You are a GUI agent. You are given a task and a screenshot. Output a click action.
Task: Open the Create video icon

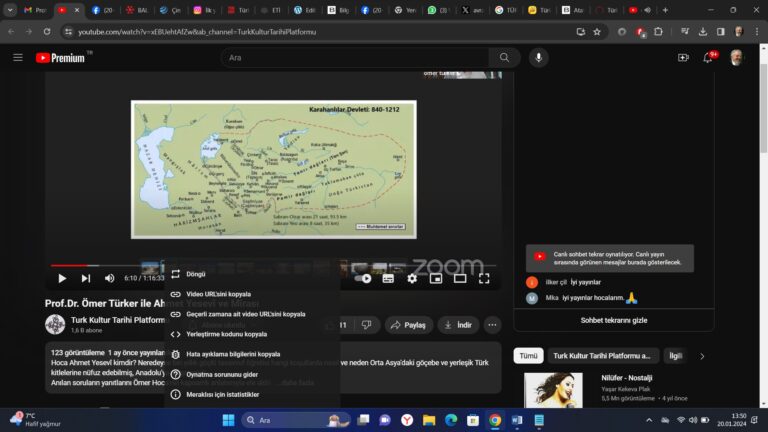[x=683, y=58]
